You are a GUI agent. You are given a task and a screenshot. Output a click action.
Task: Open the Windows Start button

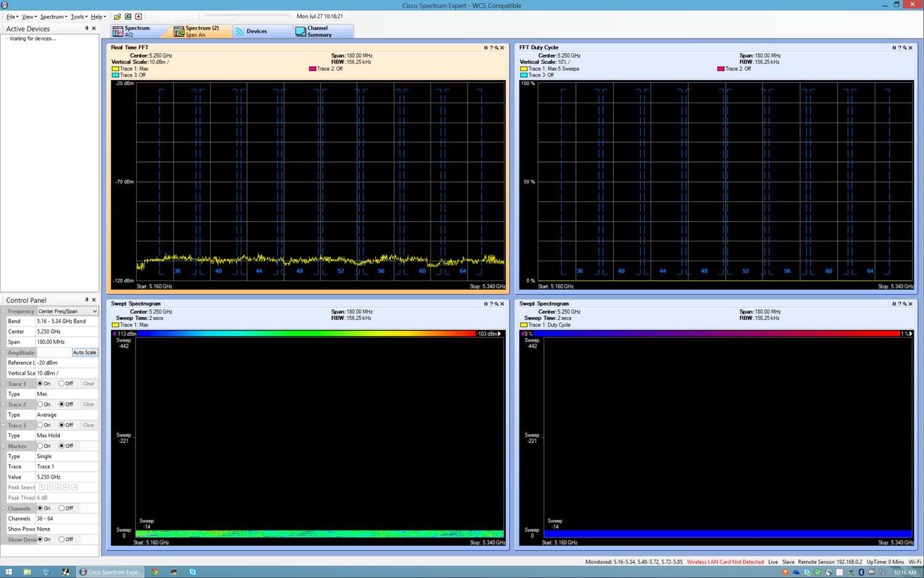(9, 572)
